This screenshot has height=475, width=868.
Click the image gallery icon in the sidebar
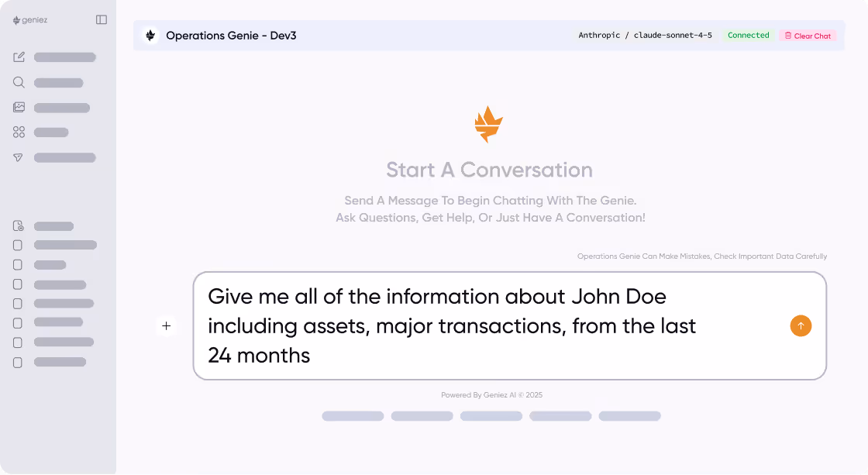[x=19, y=107]
